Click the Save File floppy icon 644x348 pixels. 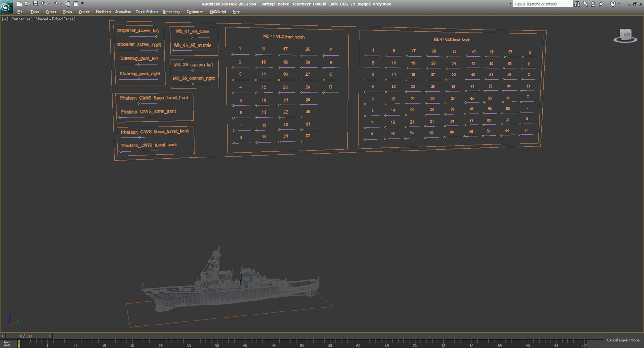35,4
